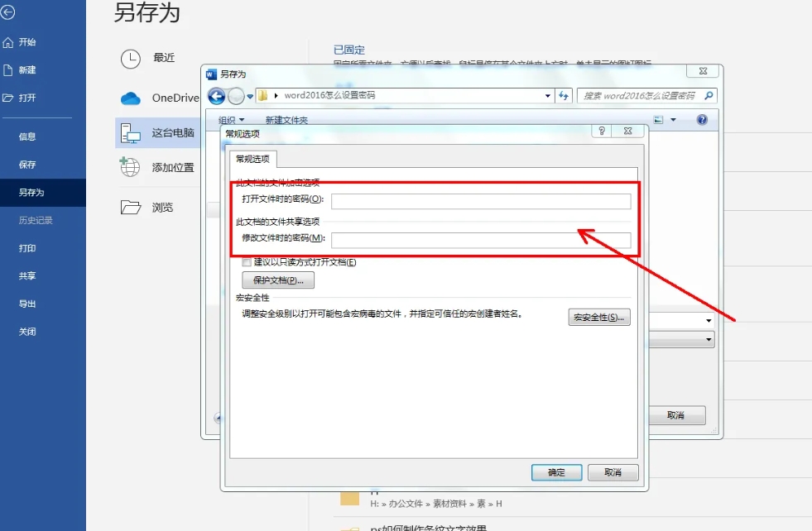Screen dimensions: 812x531
Task: Close the 常规选项 dialog with X
Action: click(x=627, y=131)
